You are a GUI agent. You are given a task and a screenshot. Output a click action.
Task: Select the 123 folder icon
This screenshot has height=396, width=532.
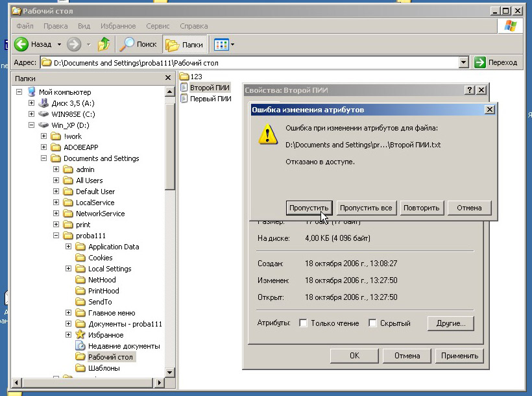(184, 77)
